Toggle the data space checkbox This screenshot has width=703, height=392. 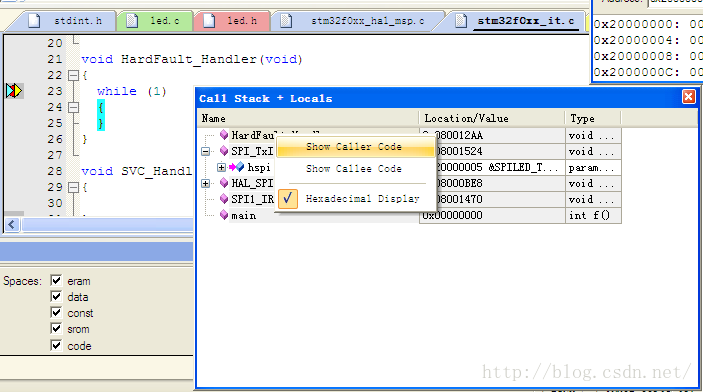pyautogui.click(x=56, y=296)
